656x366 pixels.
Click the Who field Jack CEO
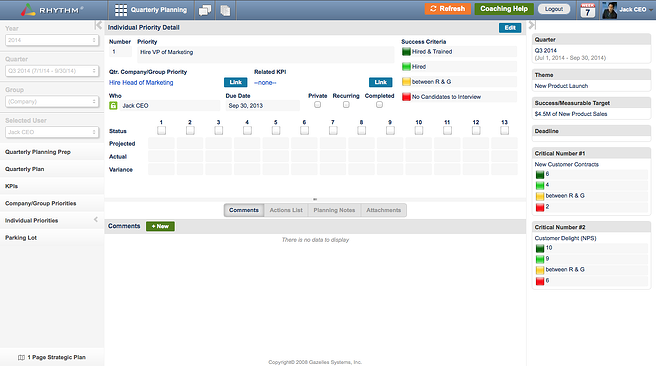(169, 106)
